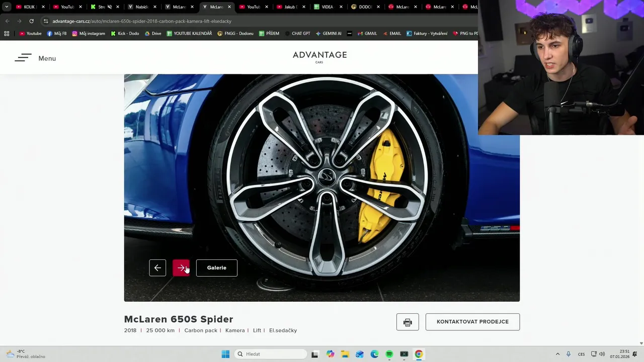This screenshot has width=644, height=362.
Task: Click the 'El.sedačky' feature text
Action: (x=283, y=330)
